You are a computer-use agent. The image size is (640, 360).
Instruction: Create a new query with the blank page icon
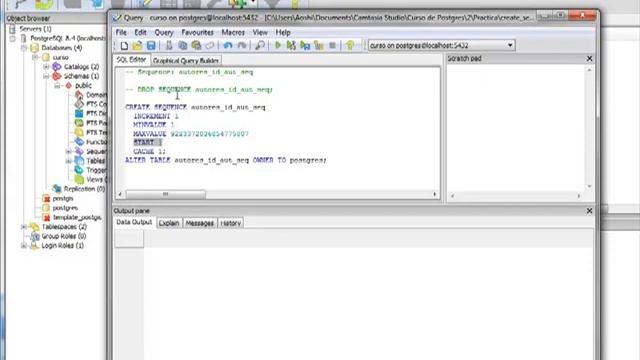click(x=124, y=46)
